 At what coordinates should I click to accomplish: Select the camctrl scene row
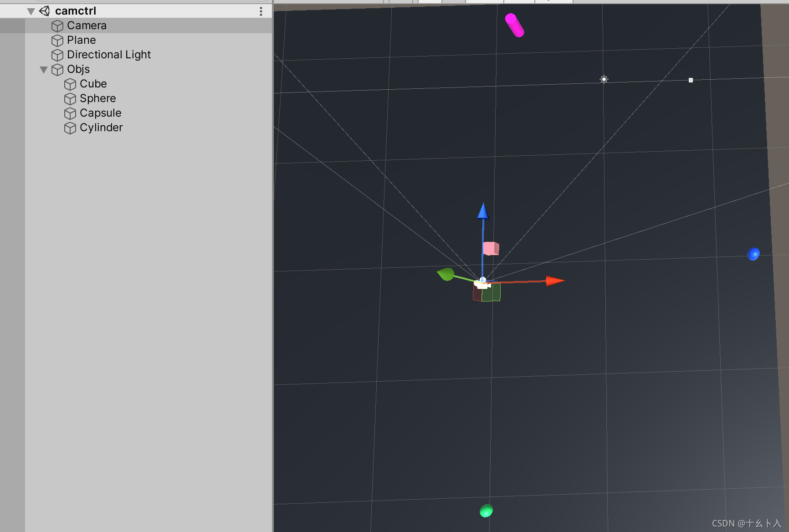coord(136,11)
